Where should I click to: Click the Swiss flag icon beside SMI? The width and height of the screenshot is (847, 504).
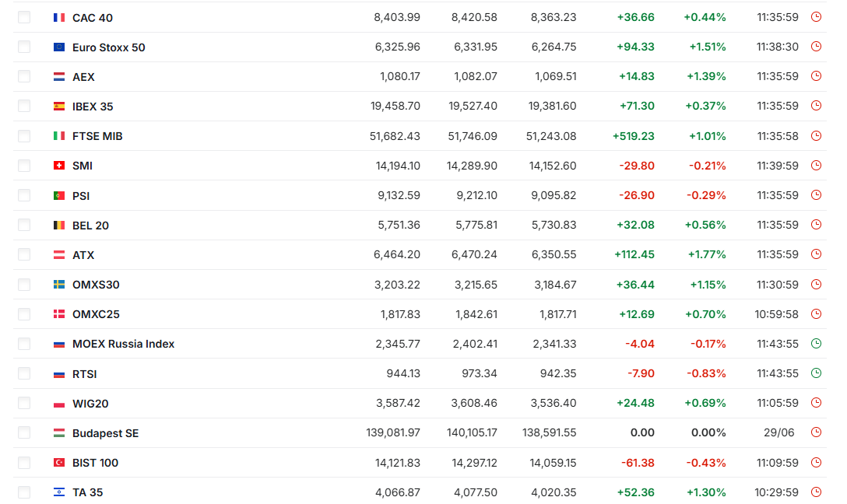pyautogui.click(x=59, y=166)
